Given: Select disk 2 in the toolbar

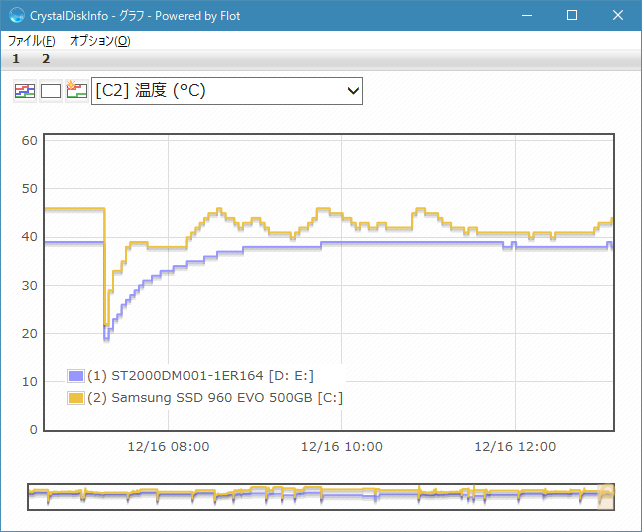Looking at the screenshot, I should (x=46, y=59).
